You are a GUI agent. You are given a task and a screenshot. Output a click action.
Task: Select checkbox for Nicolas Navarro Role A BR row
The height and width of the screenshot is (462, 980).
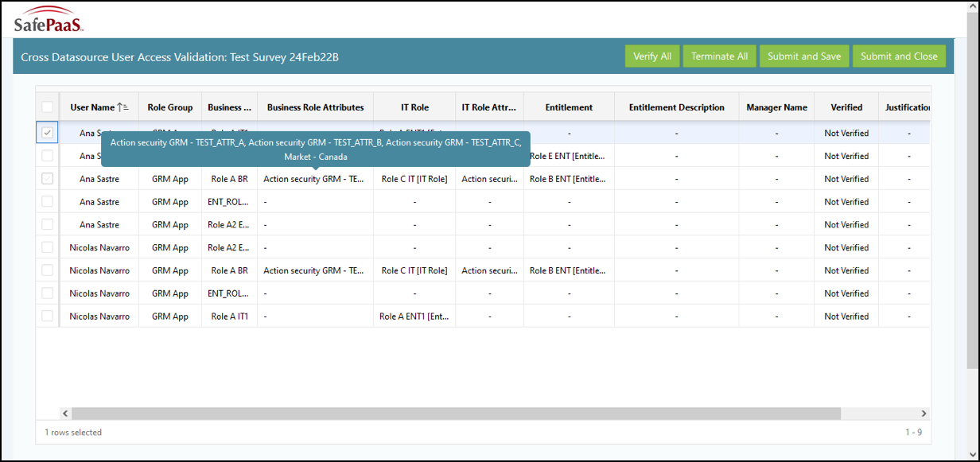pyautogui.click(x=48, y=270)
